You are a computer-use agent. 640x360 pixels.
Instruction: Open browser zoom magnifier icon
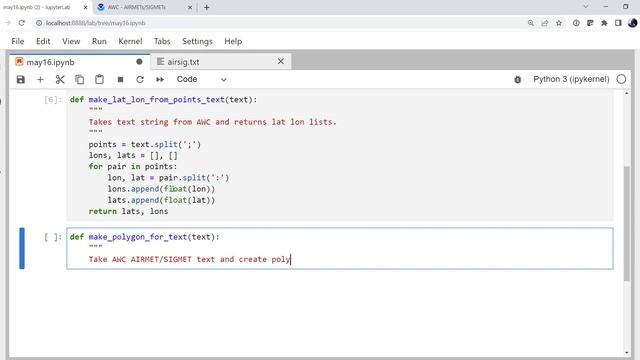click(531, 23)
